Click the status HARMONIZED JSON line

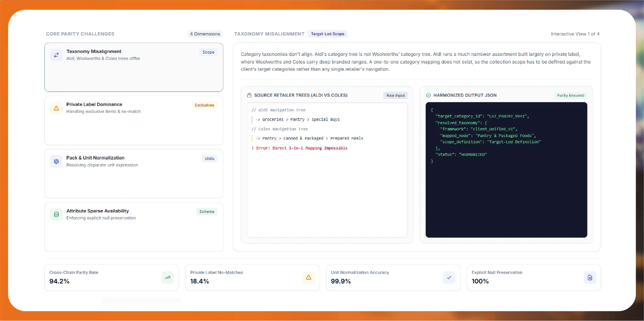coord(461,155)
